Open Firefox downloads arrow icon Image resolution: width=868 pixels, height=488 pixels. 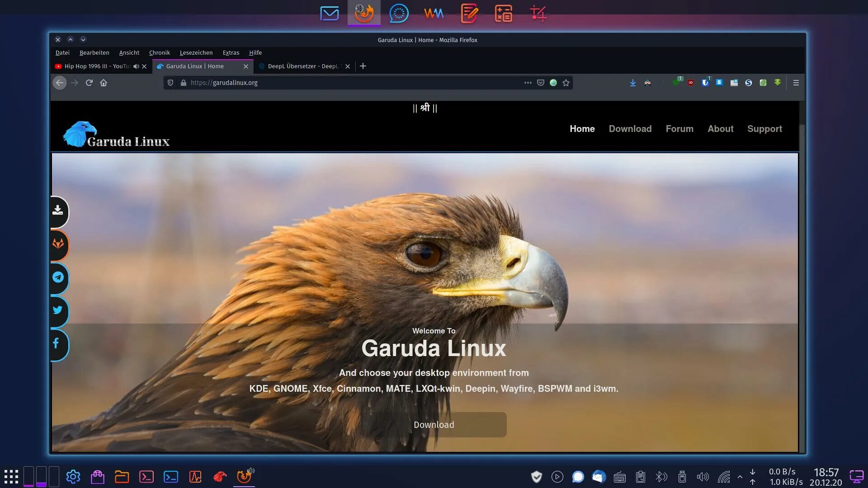(633, 83)
